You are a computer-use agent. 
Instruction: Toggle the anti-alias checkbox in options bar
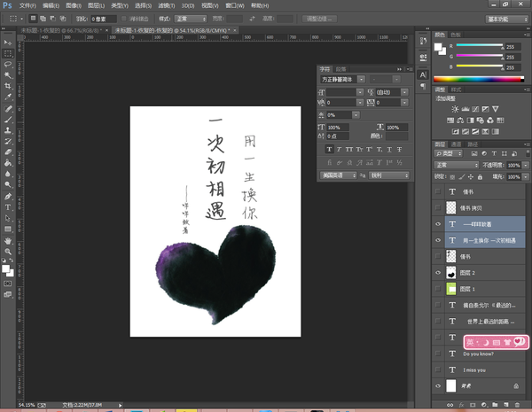(x=124, y=19)
